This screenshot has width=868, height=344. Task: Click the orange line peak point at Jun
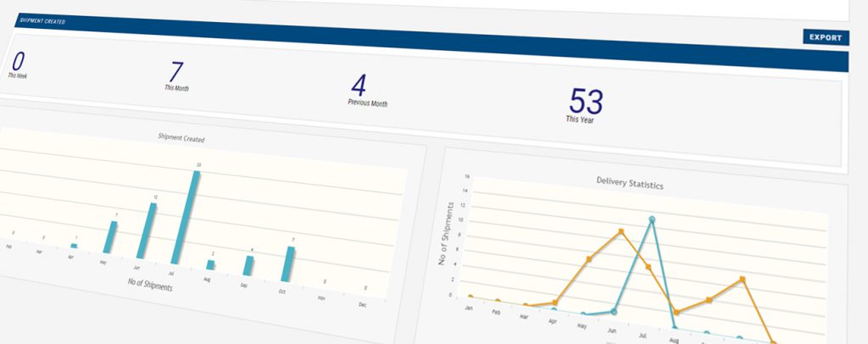(621, 231)
